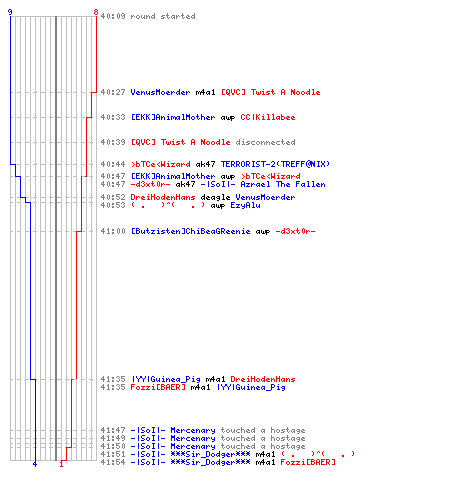Select |YY|Guinea_Pig at 41:35 m4a1 kill
The width and height of the screenshot is (450, 500).
point(165,379)
